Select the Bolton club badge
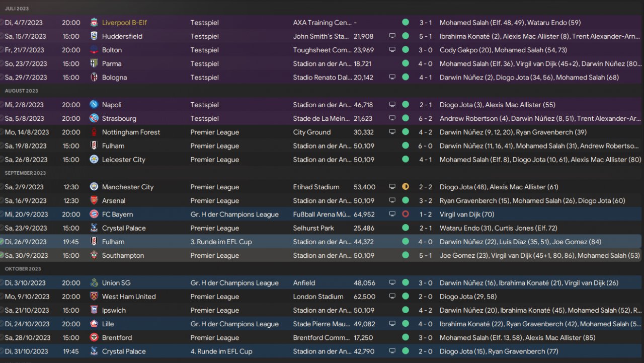 pos(94,50)
